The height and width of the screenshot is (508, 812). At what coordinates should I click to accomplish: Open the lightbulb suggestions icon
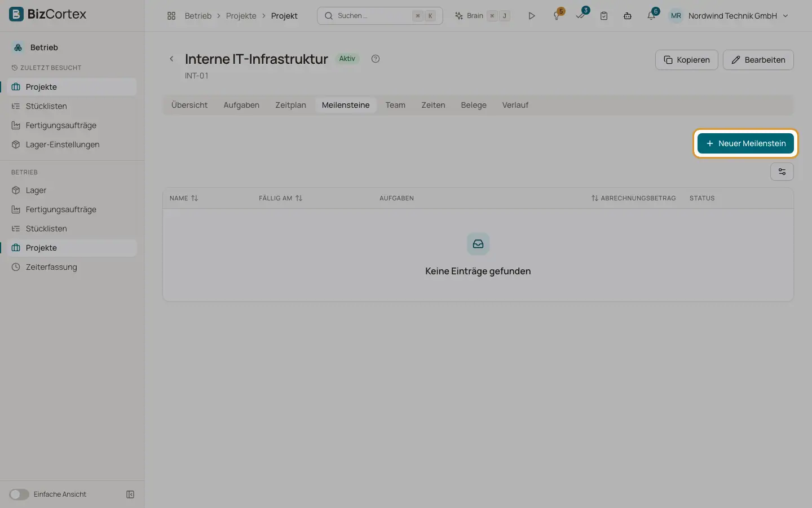pyautogui.click(x=557, y=16)
